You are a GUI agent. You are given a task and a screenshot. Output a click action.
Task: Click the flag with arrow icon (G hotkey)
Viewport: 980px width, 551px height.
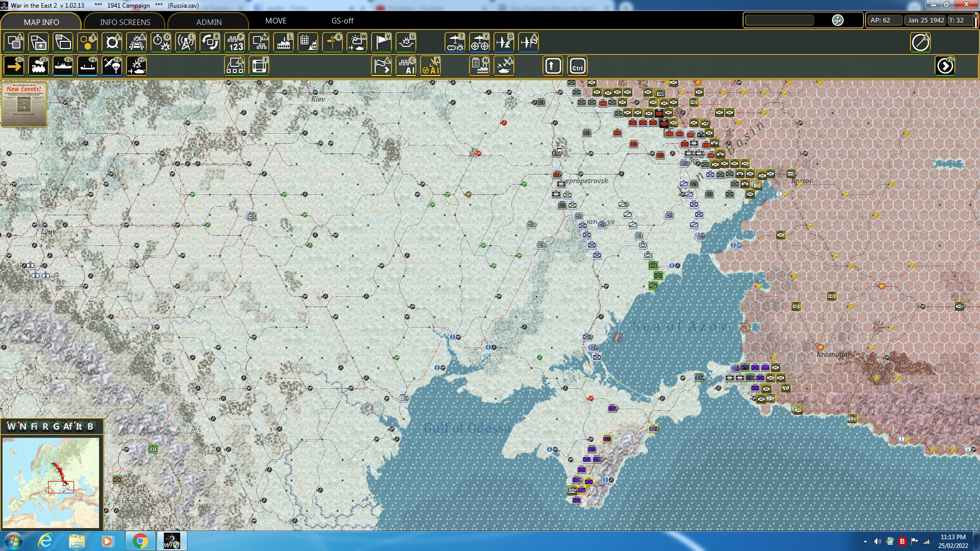click(382, 66)
